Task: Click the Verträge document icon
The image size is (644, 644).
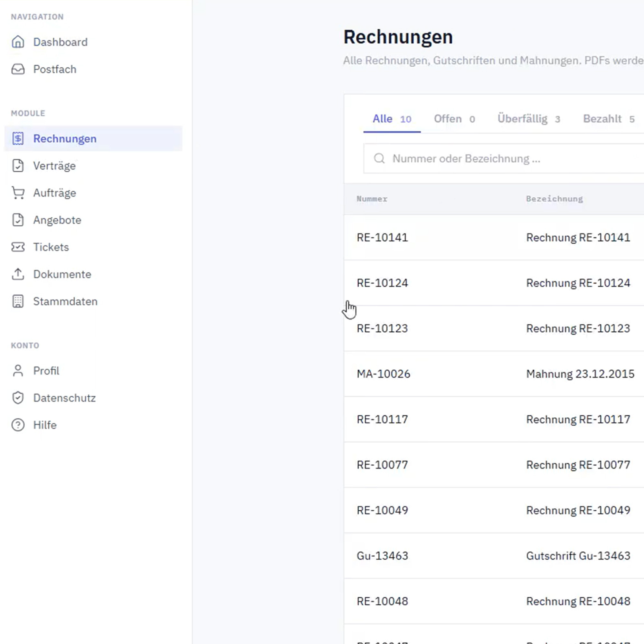Action: coord(18,166)
